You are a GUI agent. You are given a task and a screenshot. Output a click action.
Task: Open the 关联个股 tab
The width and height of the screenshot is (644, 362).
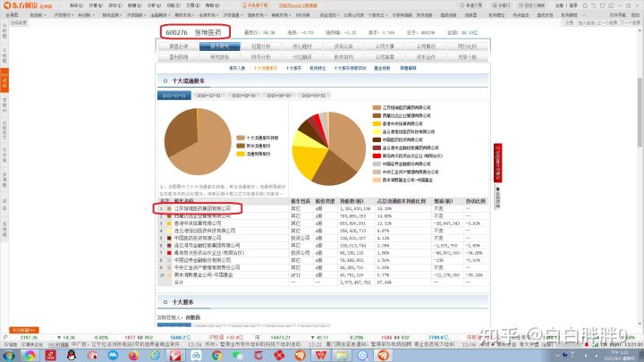coord(468,57)
